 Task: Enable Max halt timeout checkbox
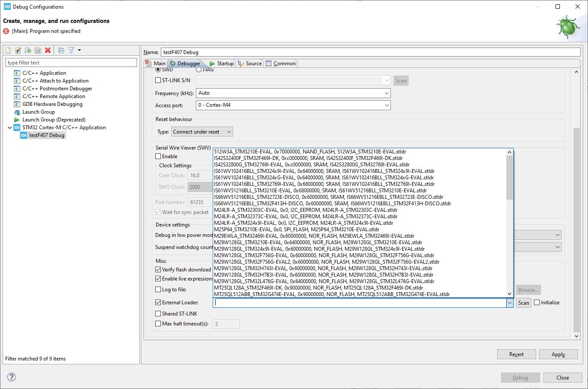point(158,324)
